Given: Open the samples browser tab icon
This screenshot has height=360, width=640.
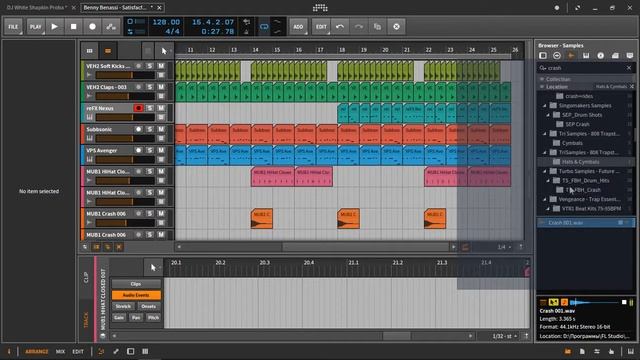Looking at the screenshot, I should point(571,56).
